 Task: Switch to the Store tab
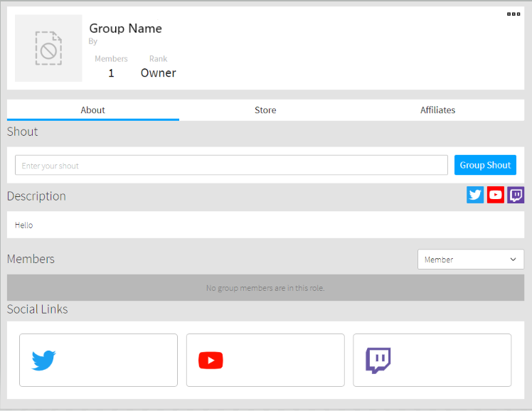(265, 110)
